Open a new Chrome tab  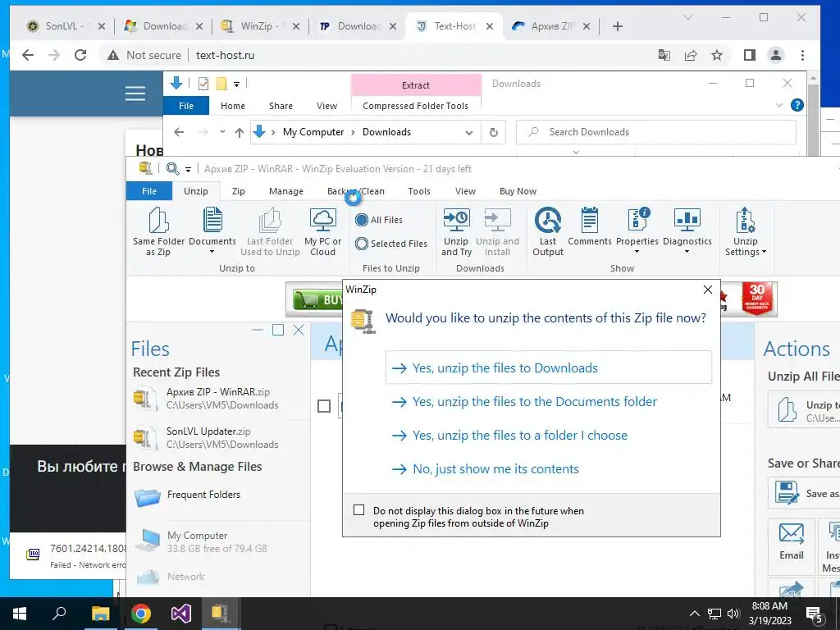[617, 26]
